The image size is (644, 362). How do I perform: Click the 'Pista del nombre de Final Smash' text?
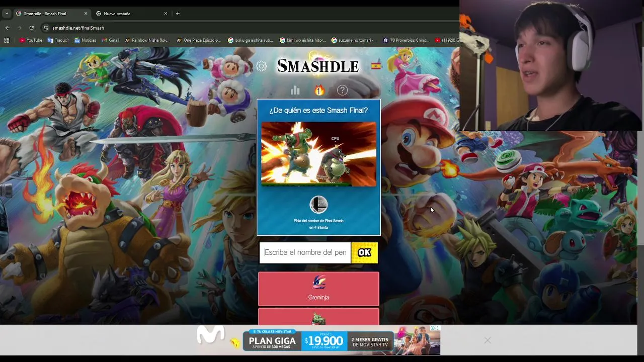[x=318, y=221]
